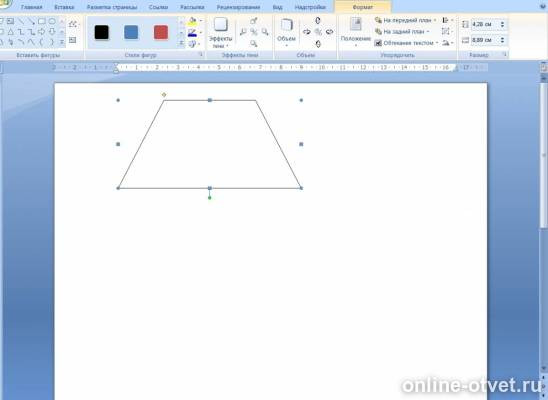Select the Oval shape in shapes gallery
This screenshot has height=400, width=548.
pyautogui.click(x=52, y=21)
